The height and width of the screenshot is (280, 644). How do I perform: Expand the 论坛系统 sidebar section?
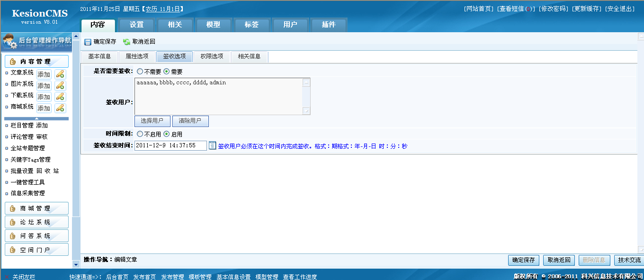click(x=36, y=222)
